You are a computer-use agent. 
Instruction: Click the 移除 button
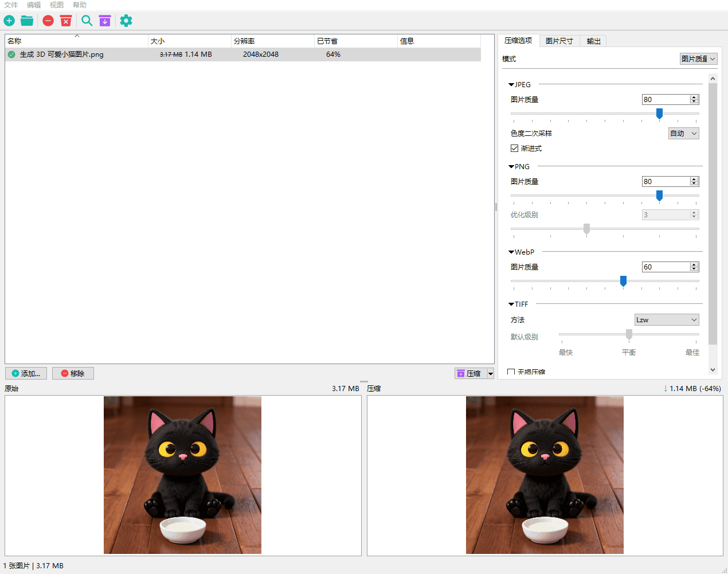point(73,373)
